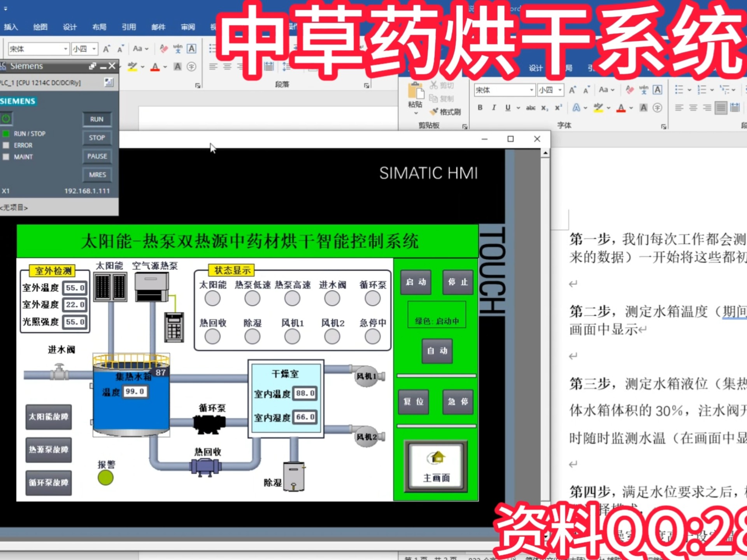747x560 pixels.
Task: Open the 引用 tab in rear Word
Action: coord(129,27)
